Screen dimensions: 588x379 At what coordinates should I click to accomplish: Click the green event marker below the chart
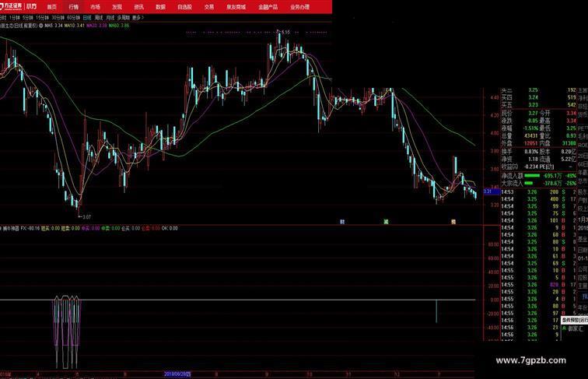pyautogui.click(x=386, y=222)
